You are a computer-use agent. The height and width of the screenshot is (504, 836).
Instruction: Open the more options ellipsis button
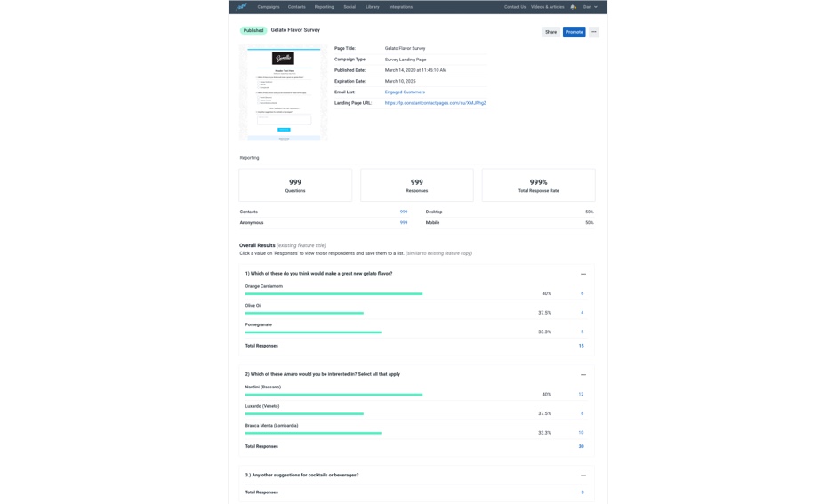594,32
